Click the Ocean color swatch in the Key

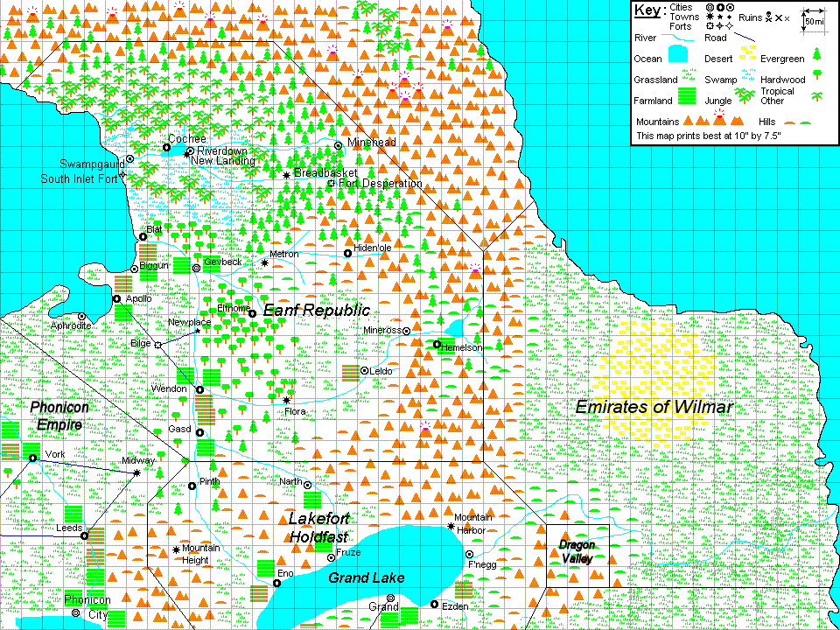pos(677,53)
